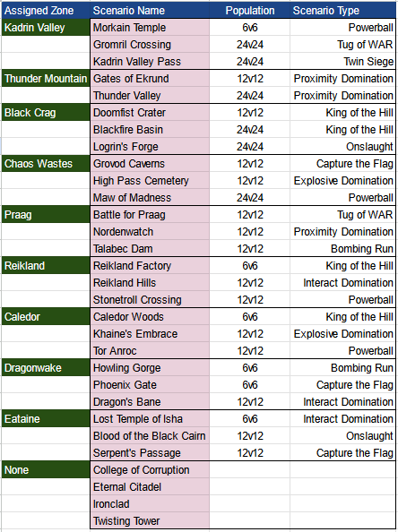Select the Dragonwake zone cell
398x532 pixels.
[46, 368]
